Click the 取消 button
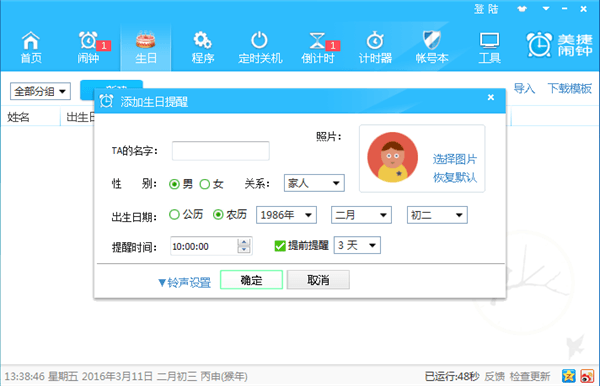Screen dimensions: 600x386 [318, 280]
